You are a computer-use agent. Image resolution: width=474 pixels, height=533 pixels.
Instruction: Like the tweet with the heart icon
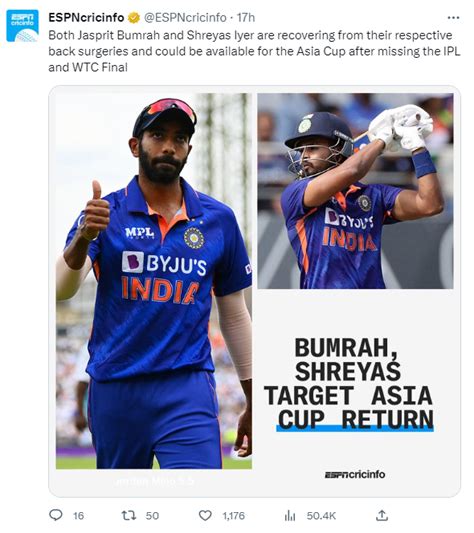(205, 515)
